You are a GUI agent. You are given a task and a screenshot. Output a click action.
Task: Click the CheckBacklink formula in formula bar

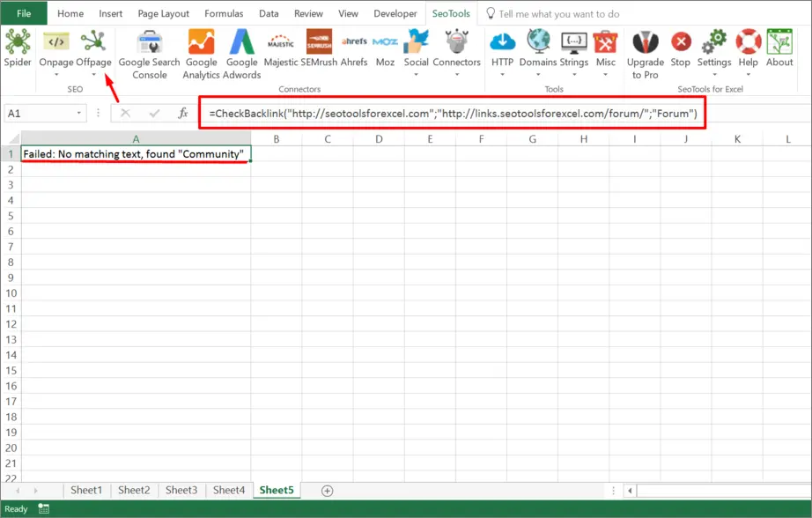click(454, 114)
